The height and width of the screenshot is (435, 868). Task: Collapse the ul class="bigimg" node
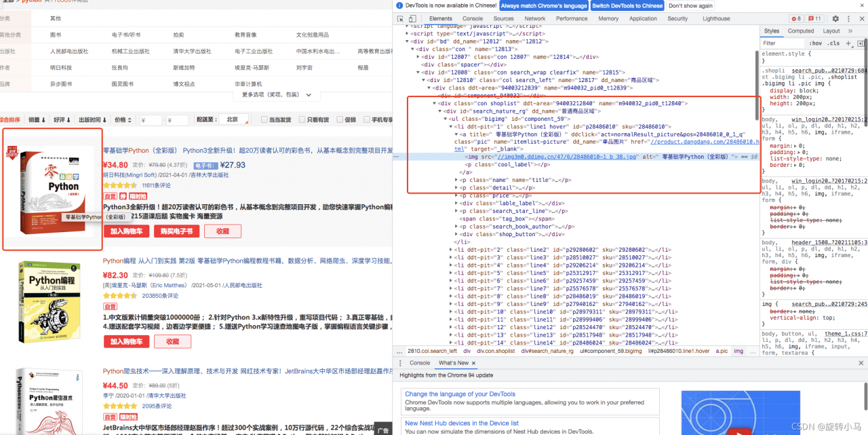coord(446,119)
